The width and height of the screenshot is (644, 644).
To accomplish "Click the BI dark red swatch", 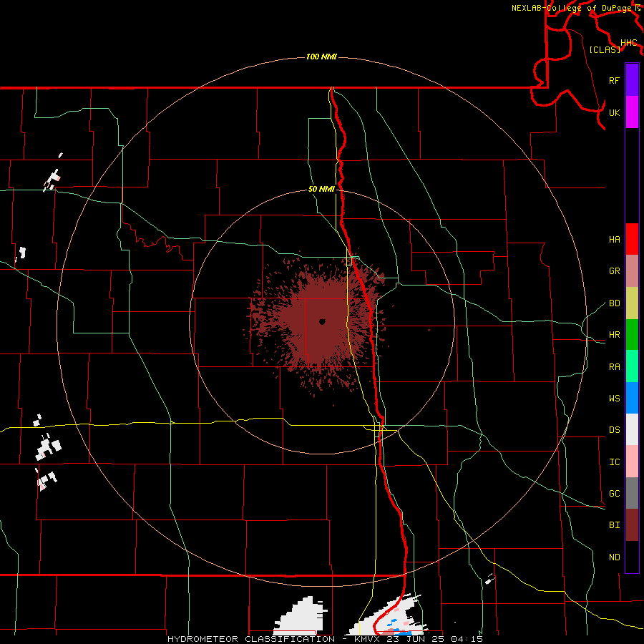I will pos(632,525).
